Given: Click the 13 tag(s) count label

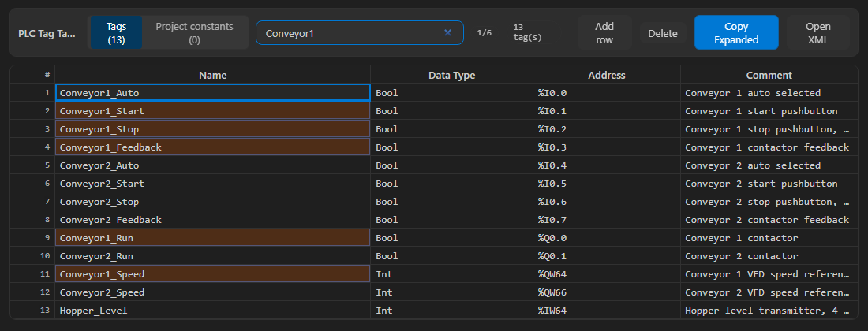Looking at the screenshot, I should 527,32.
